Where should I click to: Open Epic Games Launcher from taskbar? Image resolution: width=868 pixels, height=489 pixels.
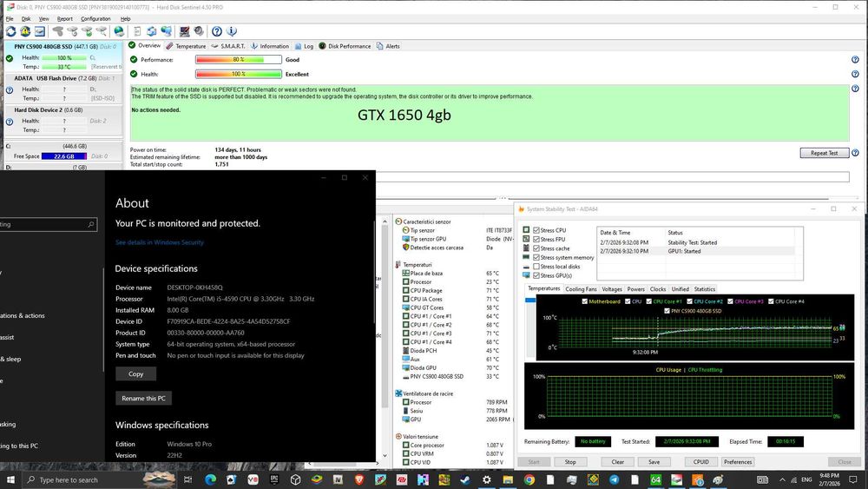(x=274, y=479)
